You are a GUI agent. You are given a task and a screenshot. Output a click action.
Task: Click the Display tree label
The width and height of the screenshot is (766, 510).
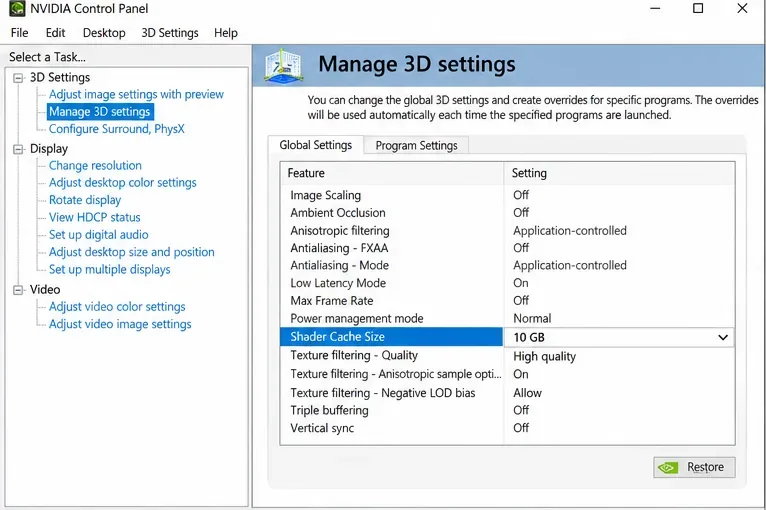coord(49,149)
